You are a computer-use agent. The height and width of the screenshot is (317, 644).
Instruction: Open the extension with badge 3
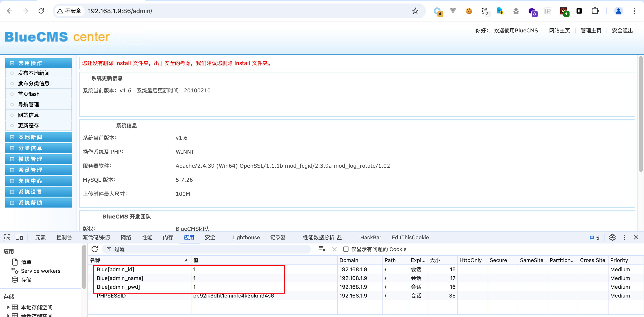[485, 11]
